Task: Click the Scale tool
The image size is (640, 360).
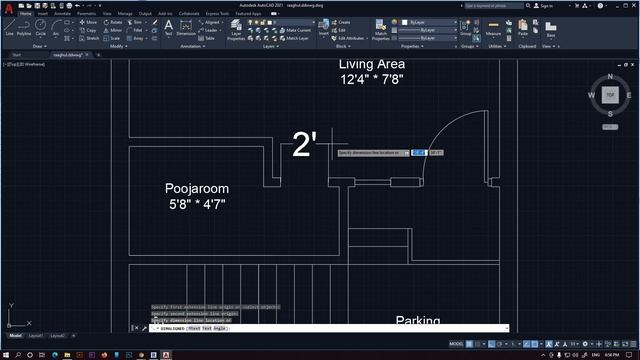Action: coord(112,38)
